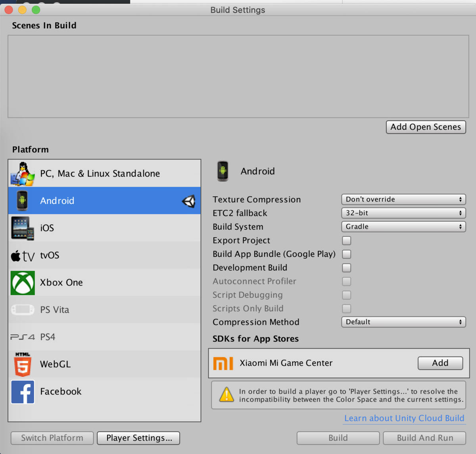This screenshot has height=454, width=476.
Task: Open the Texture Compression dropdown
Action: click(x=403, y=199)
